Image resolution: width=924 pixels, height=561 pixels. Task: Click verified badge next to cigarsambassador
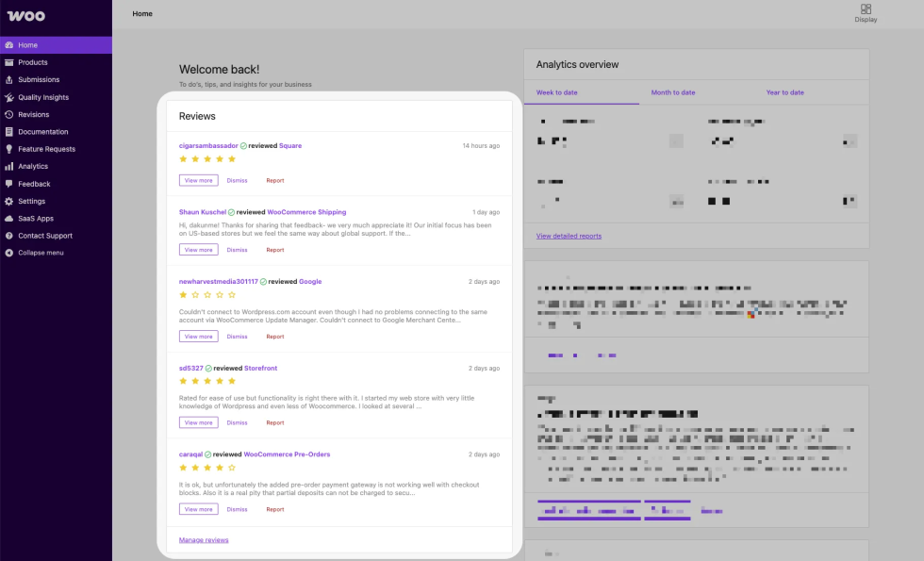pyautogui.click(x=243, y=145)
